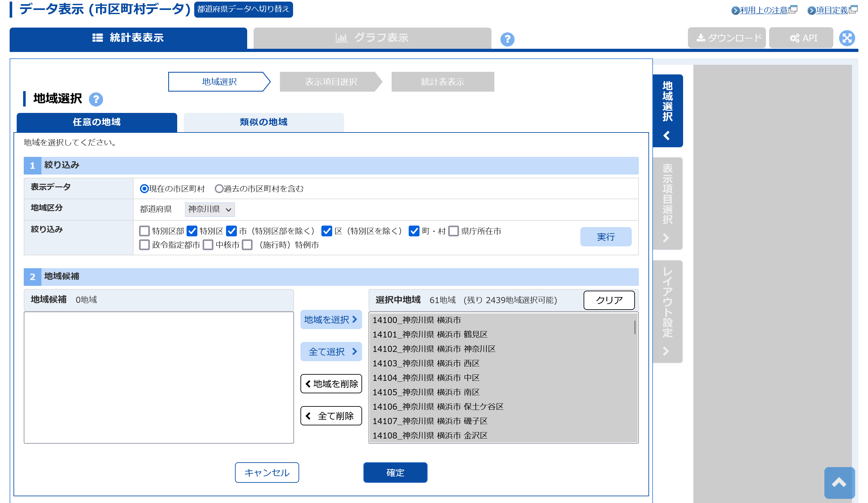Select 過去の市区町村を含む radio button
Viewport: 868px width, 503px height.
coord(219,189)
